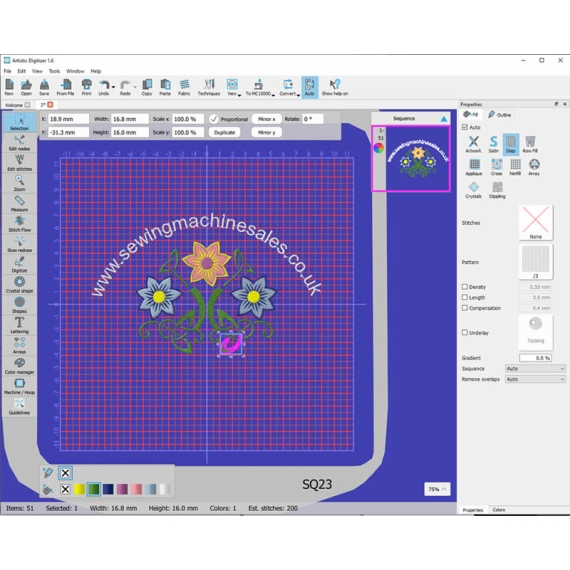The width and height of the screenshot is (570, 570).
Task: Select the Measure tool
Action: coord(19,204)
